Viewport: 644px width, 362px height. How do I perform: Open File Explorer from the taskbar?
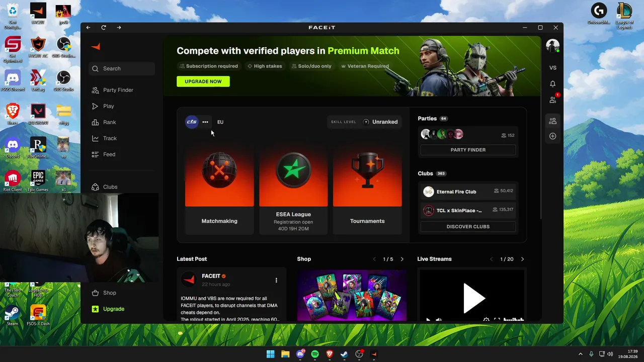[285, 354]
